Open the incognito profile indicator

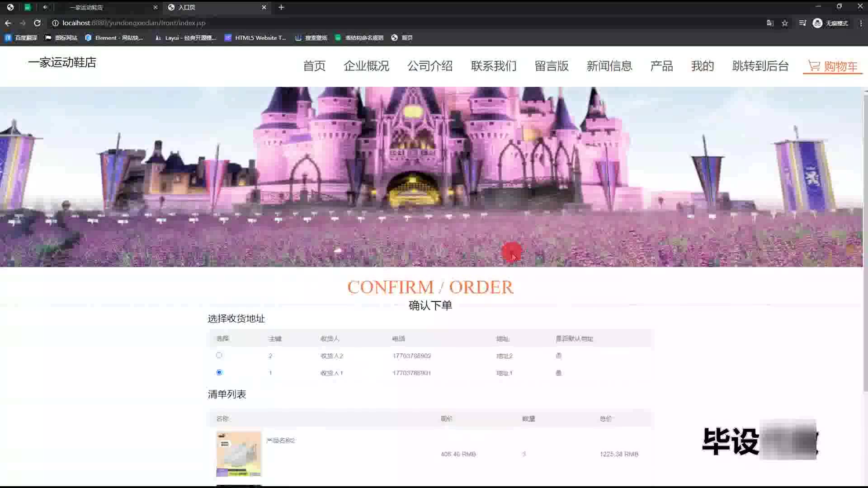[x=830, y=23]
